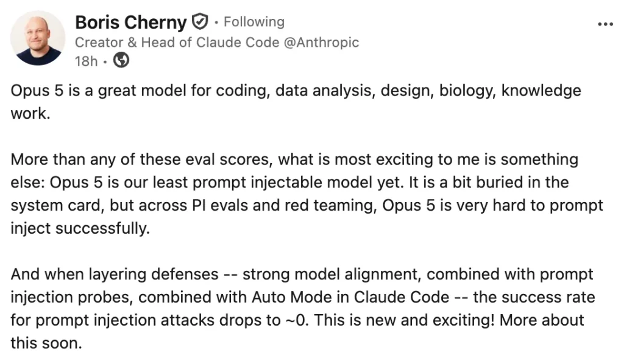
Task: Click the closing words 'this soon.'
Action: coord(46,343)
